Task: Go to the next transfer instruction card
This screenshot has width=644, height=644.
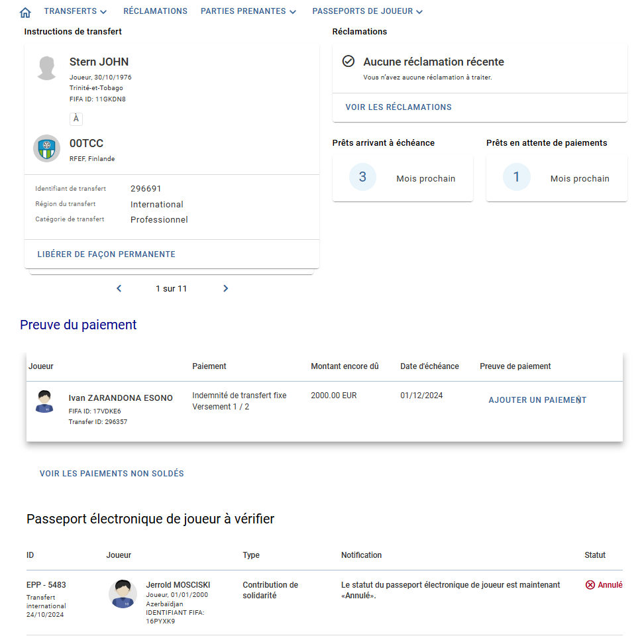Action: 225,288
